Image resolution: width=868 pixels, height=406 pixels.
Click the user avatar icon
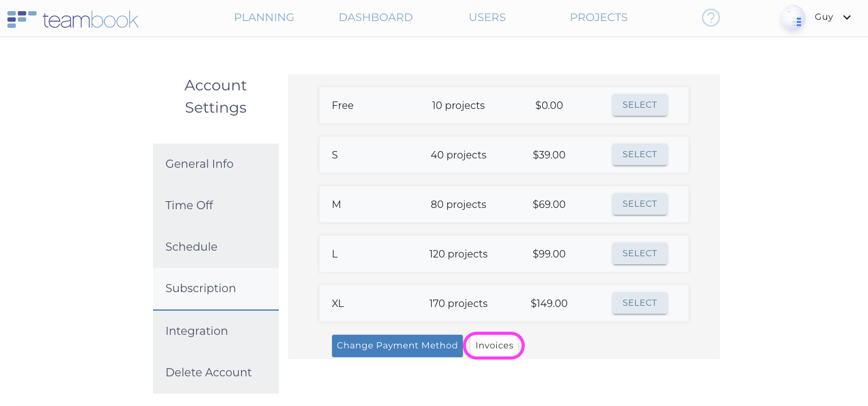pyautogui.click(x=792, y=18)
